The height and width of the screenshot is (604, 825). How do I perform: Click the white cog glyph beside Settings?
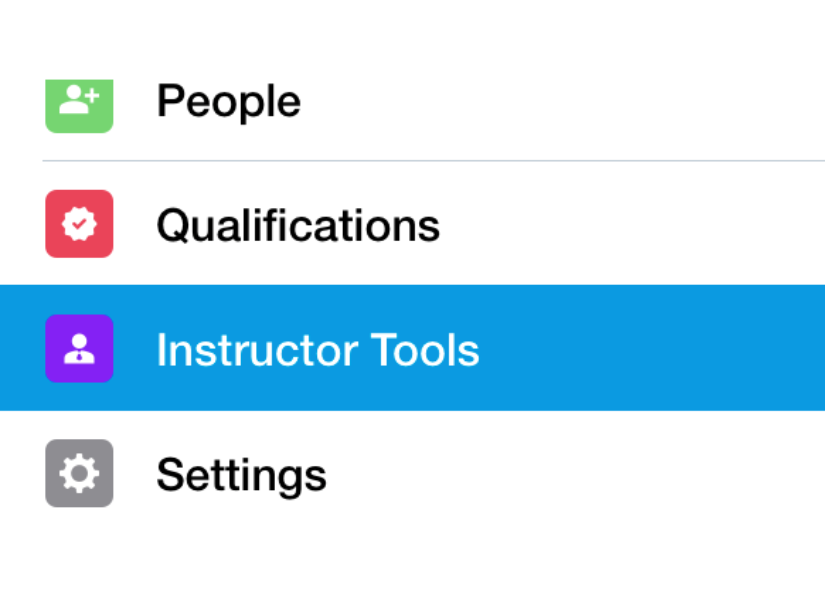(x=79, y=473)
